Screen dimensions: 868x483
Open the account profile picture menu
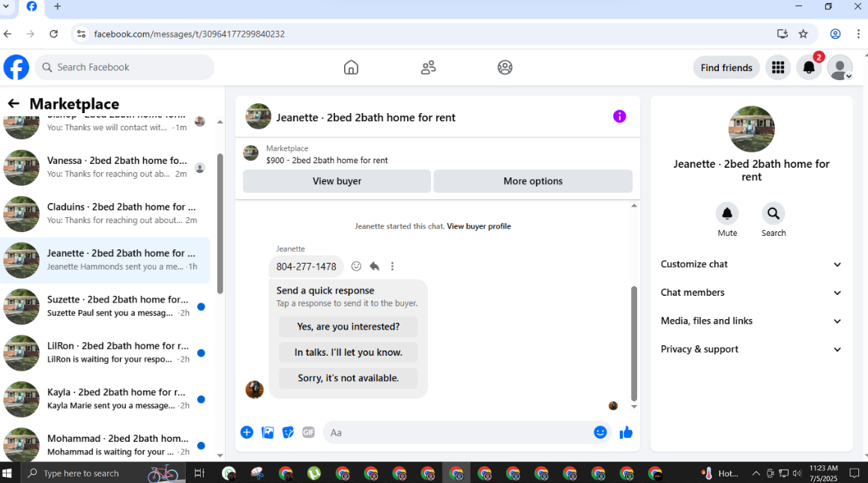click(840, 67)
